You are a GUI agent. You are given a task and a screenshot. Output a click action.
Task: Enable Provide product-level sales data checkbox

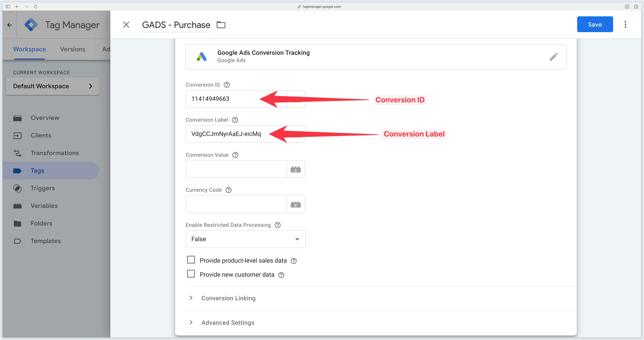click(x=191, y=260)
